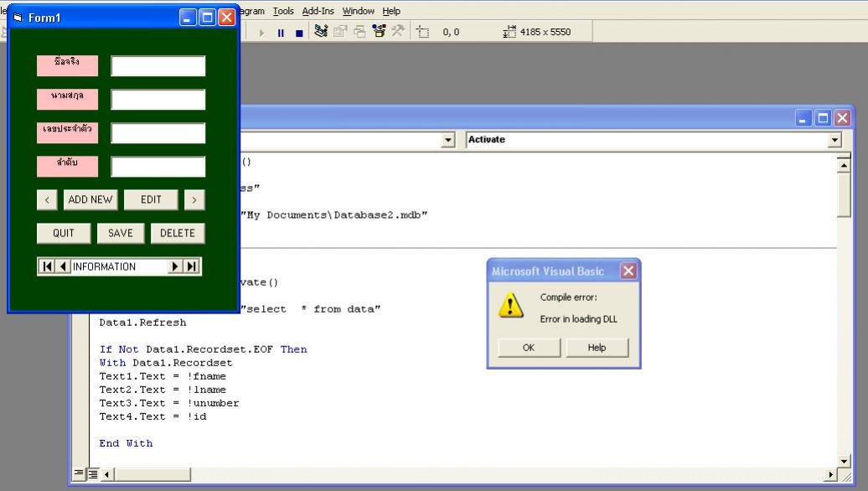Click code window vertical scroll down arrow
The image size is (868, 491).
pos(844,461)
